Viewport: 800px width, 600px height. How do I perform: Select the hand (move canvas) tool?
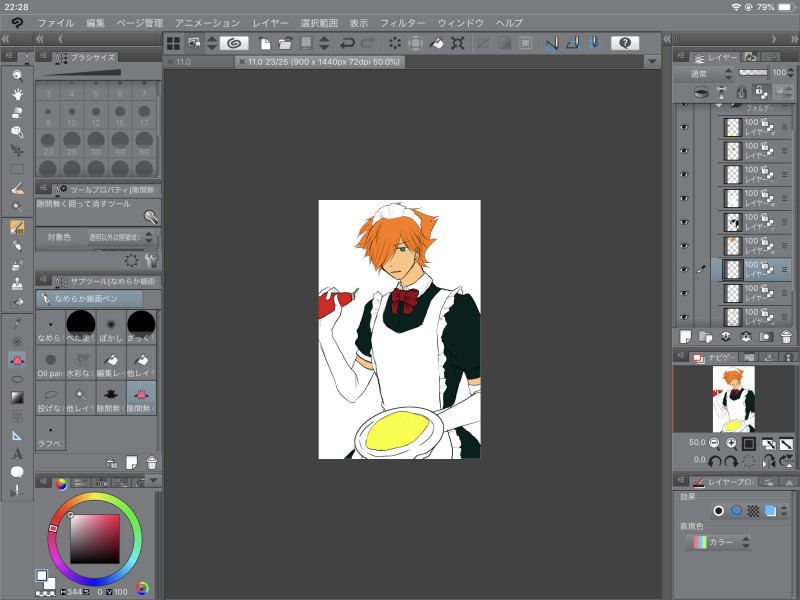click(17, 94)
